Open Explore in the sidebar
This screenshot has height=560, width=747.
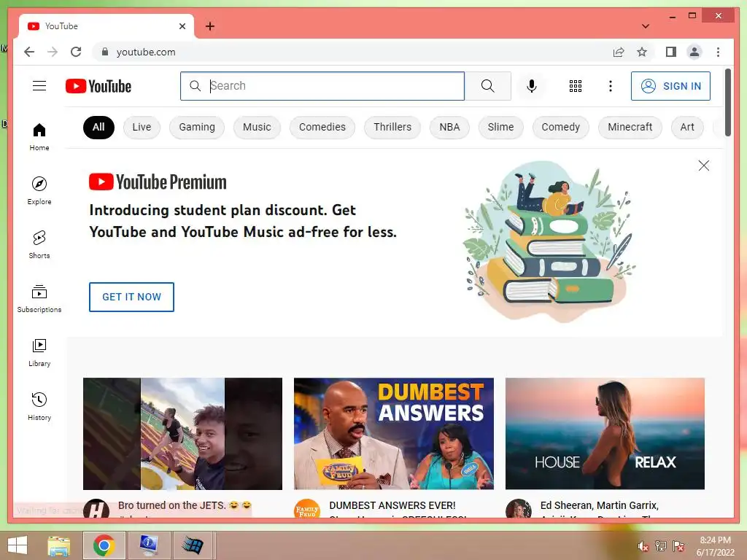39,190
